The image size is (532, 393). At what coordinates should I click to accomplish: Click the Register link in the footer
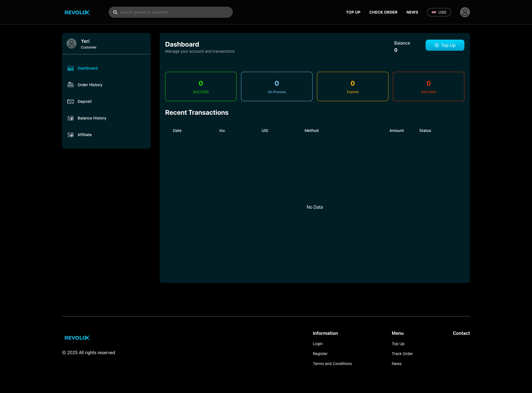(320, 354)
